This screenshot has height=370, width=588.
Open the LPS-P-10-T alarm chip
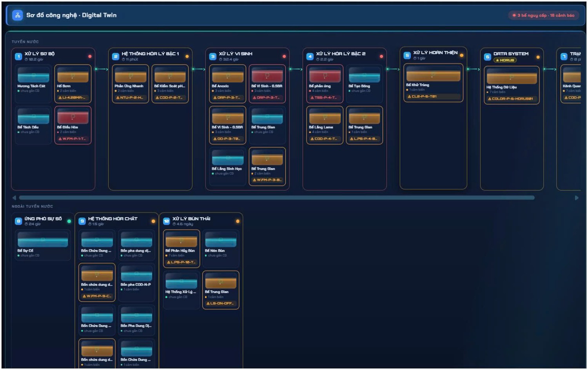pyautogui.click(x=181, y=262)
